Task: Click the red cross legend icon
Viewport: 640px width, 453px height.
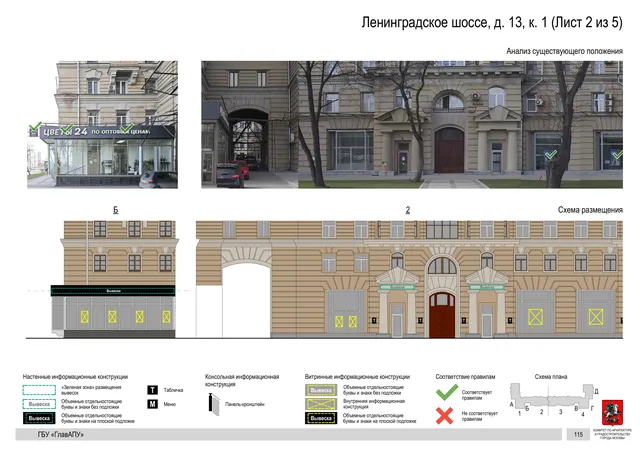Action: (x=444, y=415)
